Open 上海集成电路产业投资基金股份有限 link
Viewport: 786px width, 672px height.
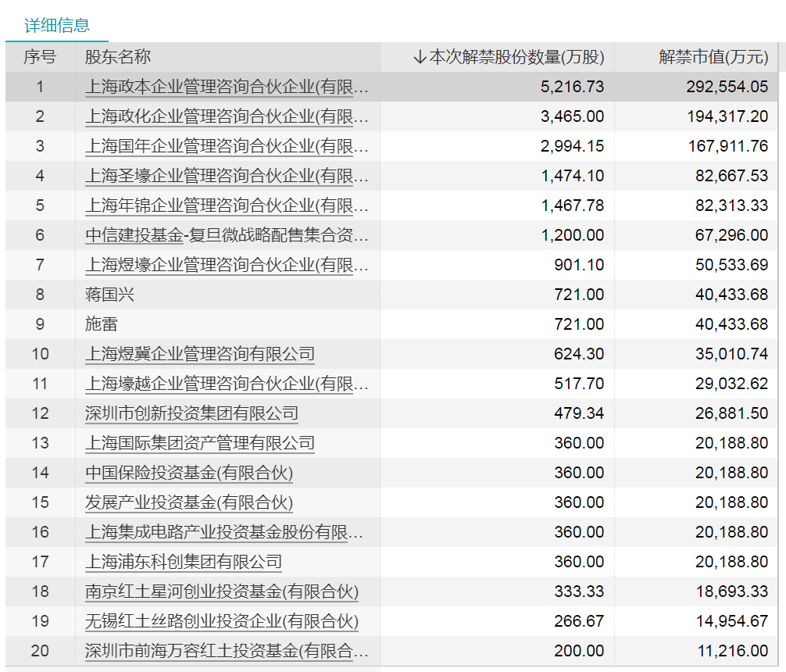click(x=224, y=532)
